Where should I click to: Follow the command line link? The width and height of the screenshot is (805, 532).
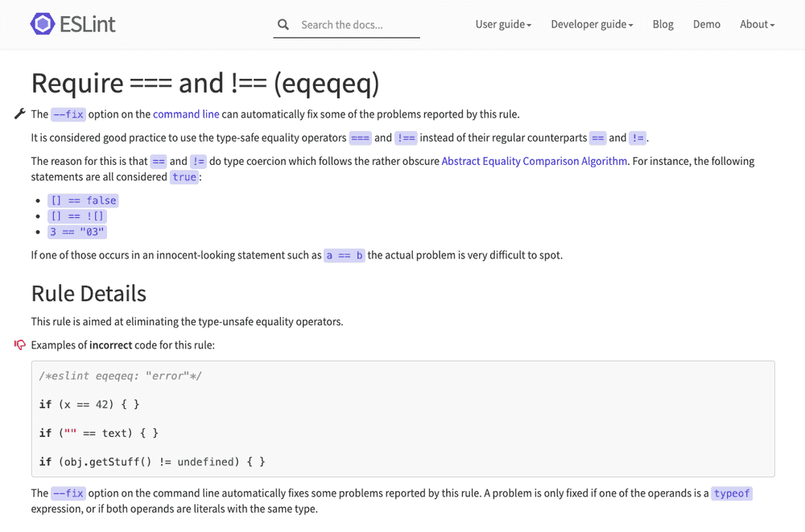[186, 113]
